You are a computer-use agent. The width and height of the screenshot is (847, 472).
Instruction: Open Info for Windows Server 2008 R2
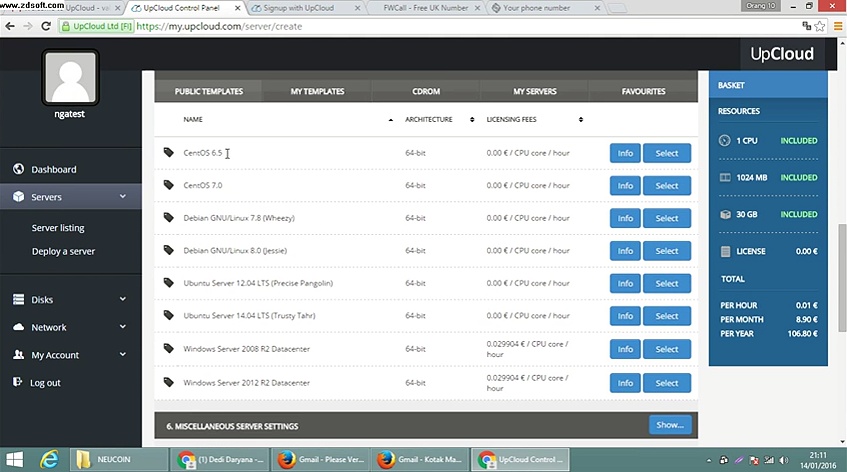coord(625,349)
